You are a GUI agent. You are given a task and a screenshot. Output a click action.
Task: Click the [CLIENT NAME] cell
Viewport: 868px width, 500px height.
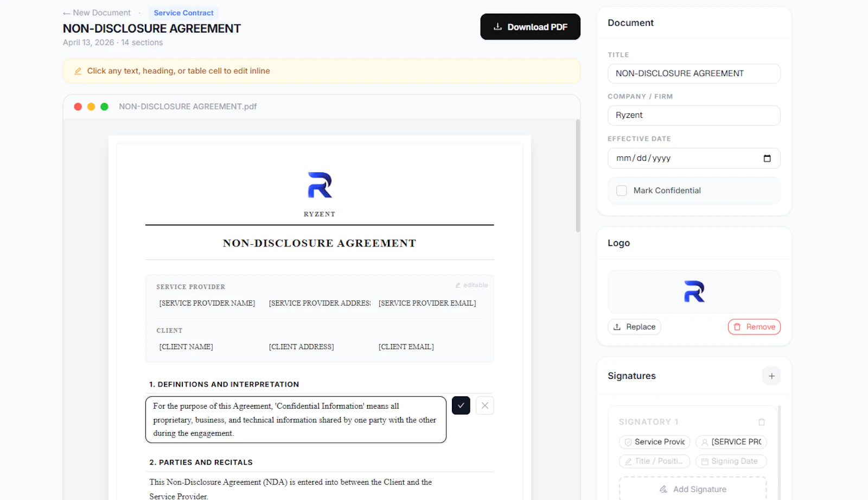click(186, 346)
